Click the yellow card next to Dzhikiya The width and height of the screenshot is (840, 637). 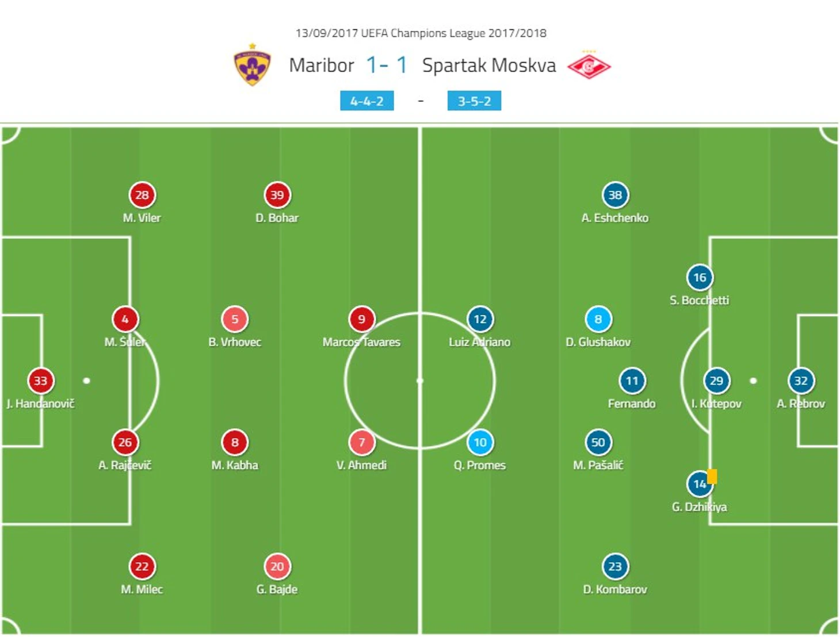(712, 476)
